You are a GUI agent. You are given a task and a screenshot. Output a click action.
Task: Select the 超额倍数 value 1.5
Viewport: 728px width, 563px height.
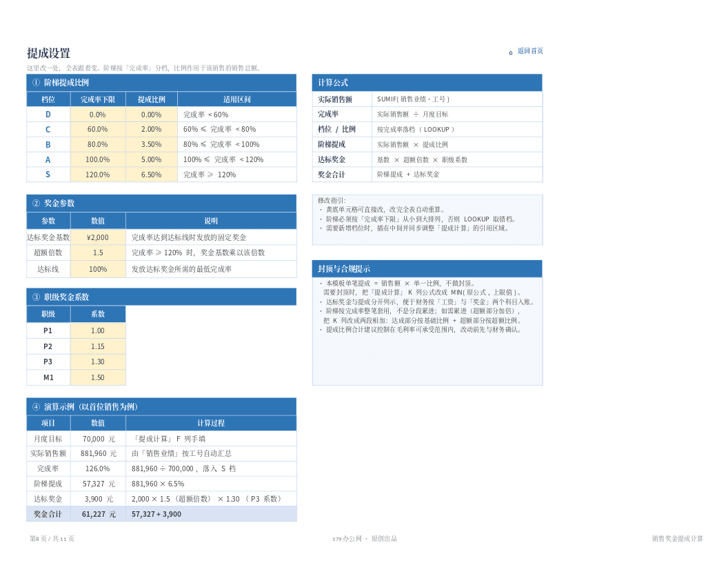98,253
